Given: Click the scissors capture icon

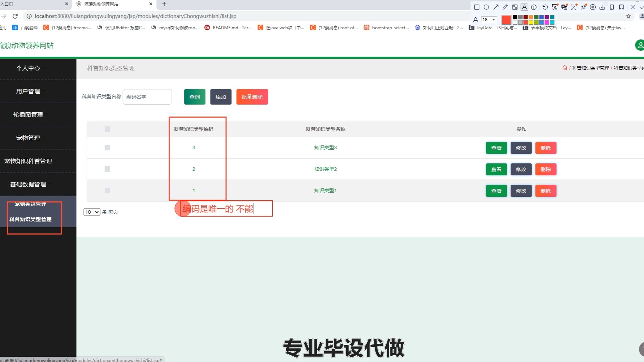Looking at the screenshot, I should pos(555,7).
